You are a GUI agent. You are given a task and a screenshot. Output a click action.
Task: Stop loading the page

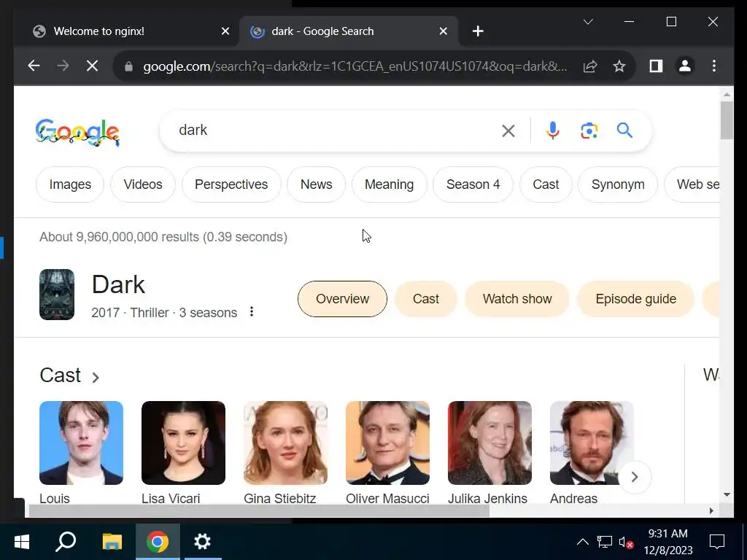93,66
